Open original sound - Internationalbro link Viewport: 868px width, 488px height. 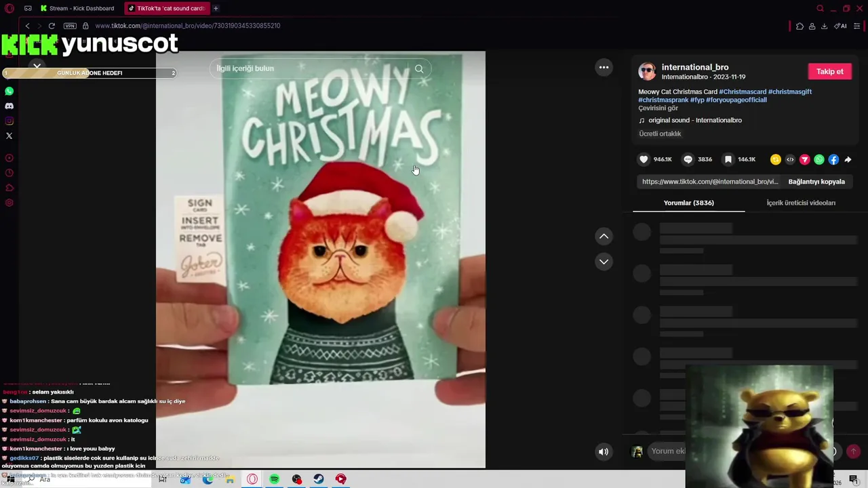695,120
